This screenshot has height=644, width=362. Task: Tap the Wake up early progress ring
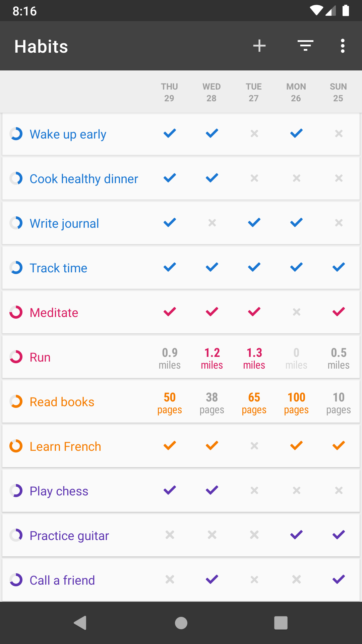coord(16,134)
